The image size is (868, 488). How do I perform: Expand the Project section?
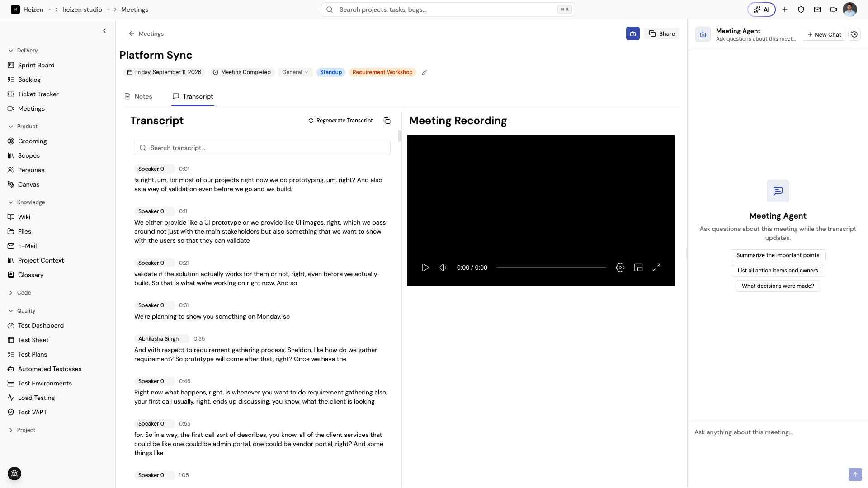point(22,430)
